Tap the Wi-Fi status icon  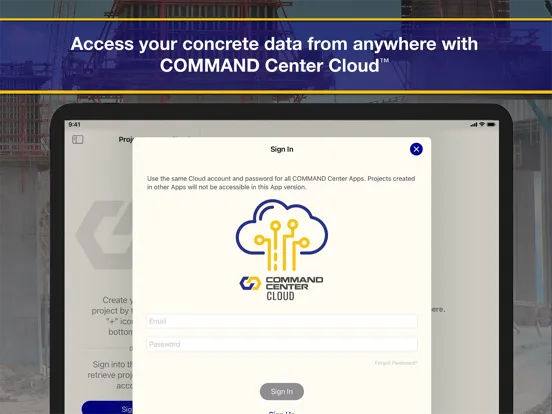coord(482,124)
